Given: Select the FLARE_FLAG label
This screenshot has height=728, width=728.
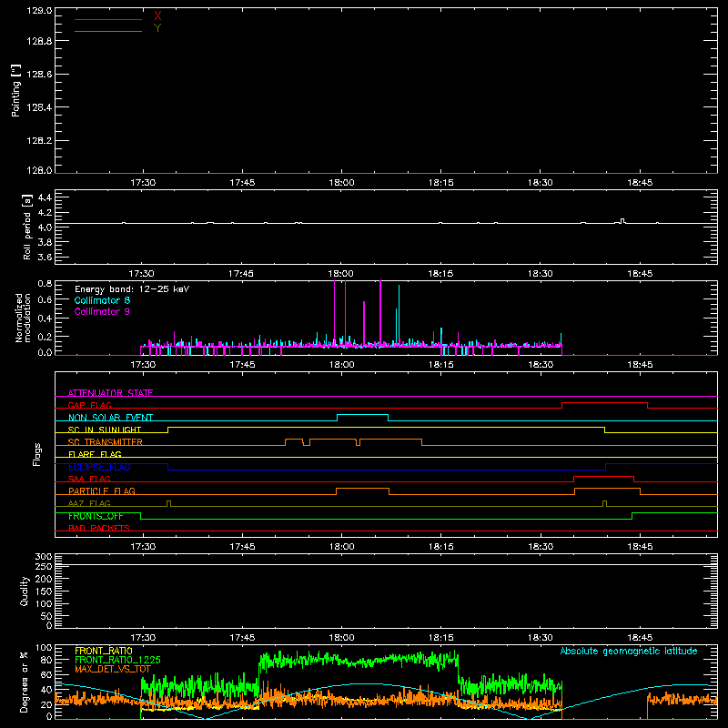Looking at the screenshot, I should pos(95,454).
